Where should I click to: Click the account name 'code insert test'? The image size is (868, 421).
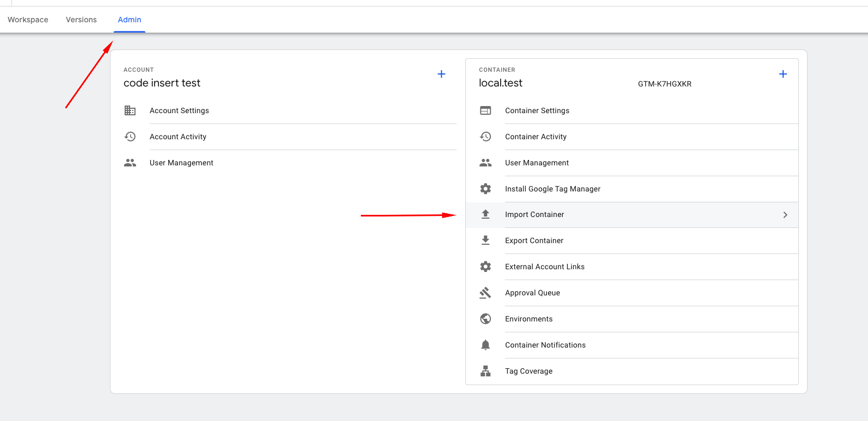[162, 83]
